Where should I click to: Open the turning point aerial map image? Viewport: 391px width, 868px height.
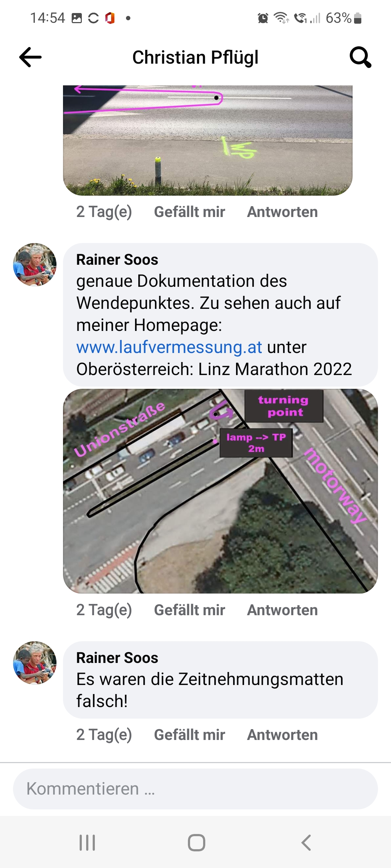[220, 491]
